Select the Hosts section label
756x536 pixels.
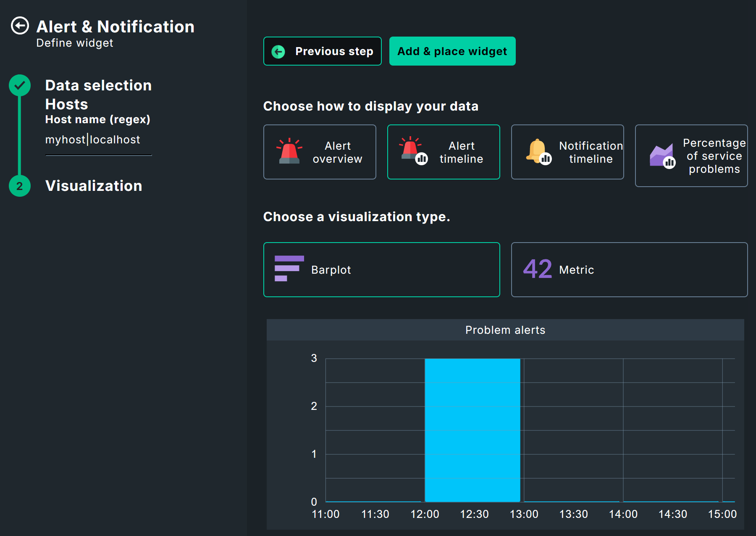tap(66, 104)
